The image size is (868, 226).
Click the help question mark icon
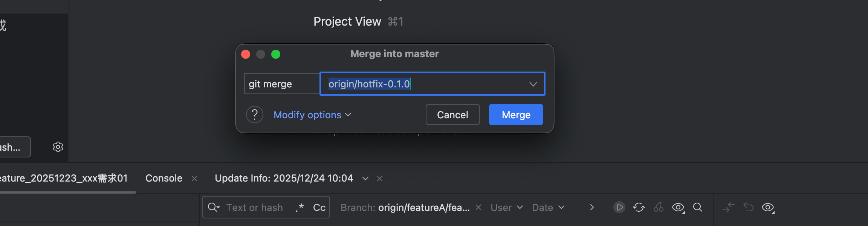click(x=255, y=115)
